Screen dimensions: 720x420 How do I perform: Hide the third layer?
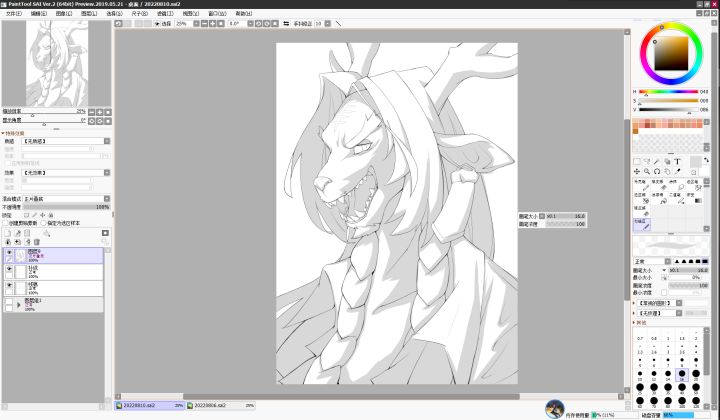(x=9, y=285)
